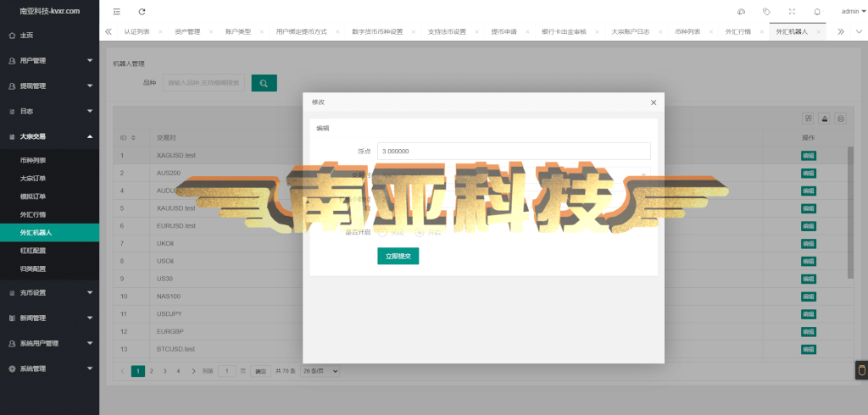This screenshot has height=415, width=868.
Task: Close the 数字货币币种设置 tab
Action: click(414, 31)
